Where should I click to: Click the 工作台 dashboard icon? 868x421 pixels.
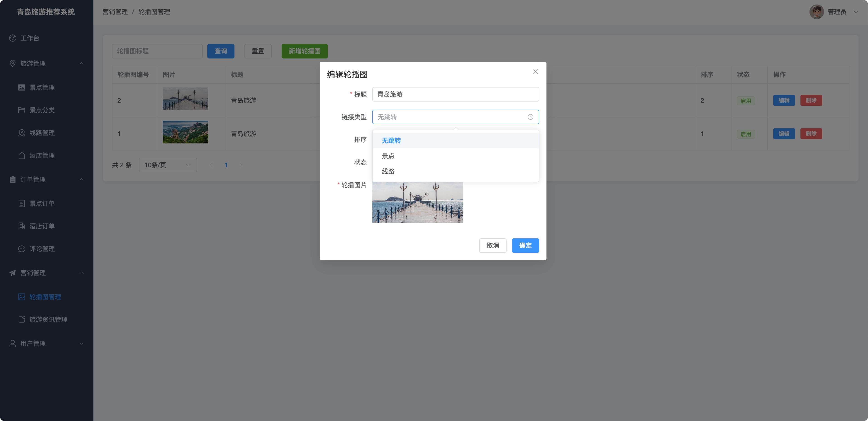[13, 38]
